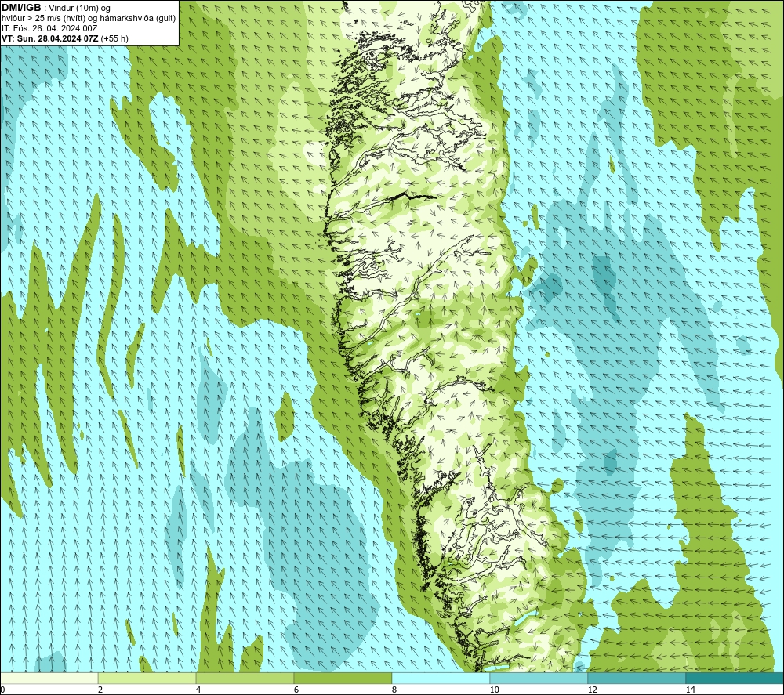
Task: Click the cyan 10–12 m/s legend segment
Action: tap(539, 678)
